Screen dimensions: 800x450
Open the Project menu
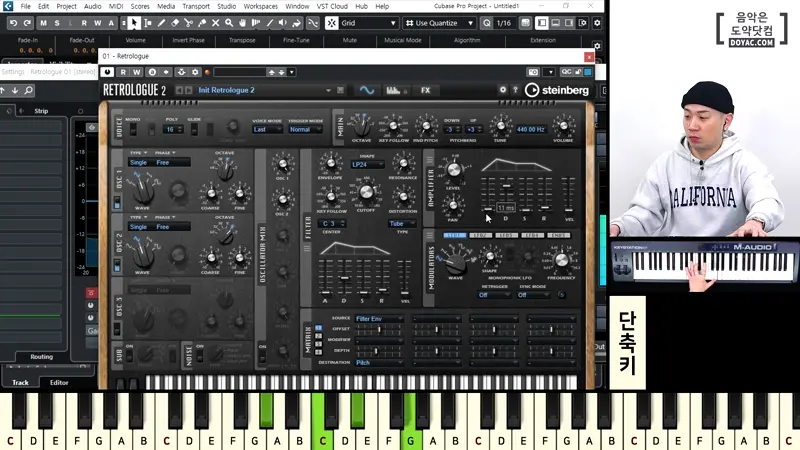(66, 6)
